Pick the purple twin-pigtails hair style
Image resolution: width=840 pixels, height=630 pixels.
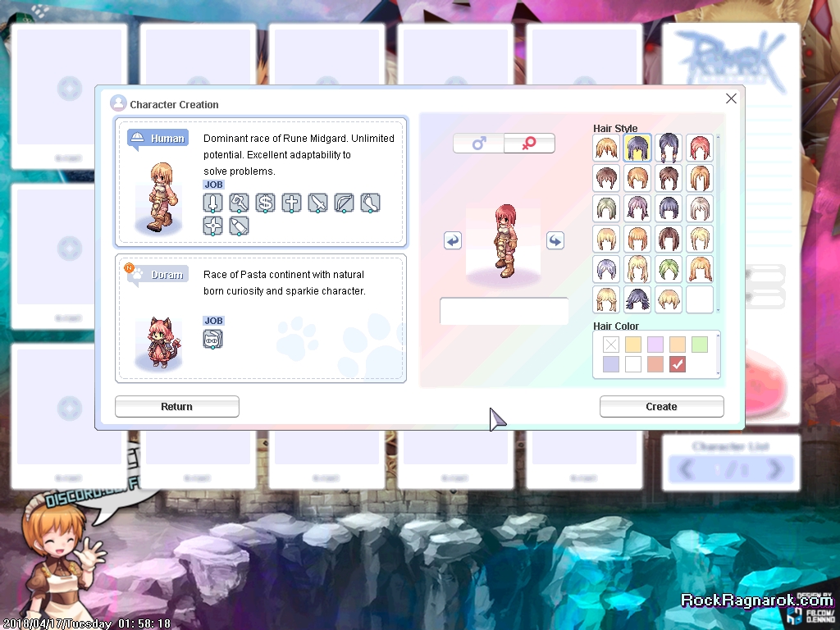(669, 148)
